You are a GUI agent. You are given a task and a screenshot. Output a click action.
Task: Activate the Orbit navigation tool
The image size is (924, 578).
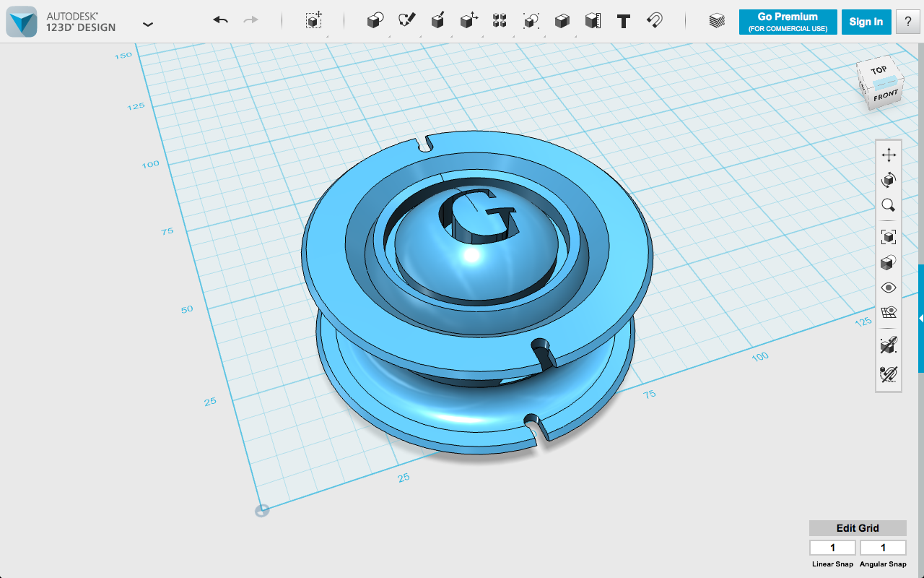[889, 180]
